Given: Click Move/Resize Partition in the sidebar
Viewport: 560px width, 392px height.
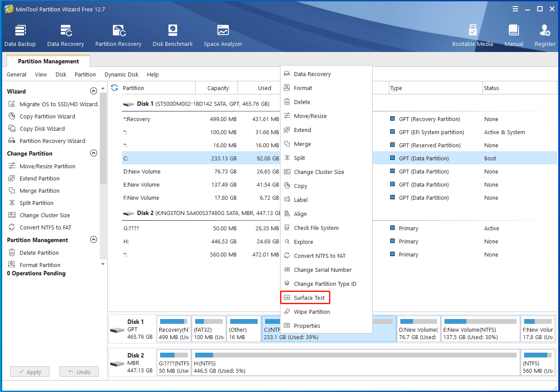Looking at the screenshot, I should coord(42,166).
